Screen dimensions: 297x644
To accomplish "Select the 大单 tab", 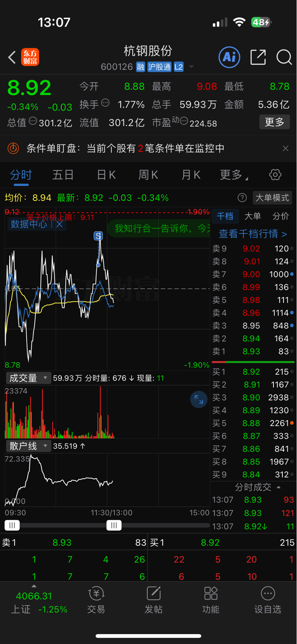I will point(253,216).
